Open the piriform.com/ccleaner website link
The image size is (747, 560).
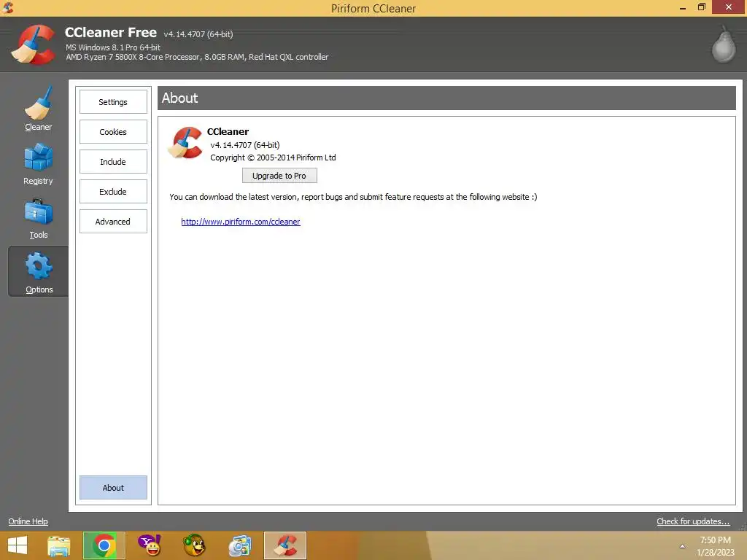(241, 222)
